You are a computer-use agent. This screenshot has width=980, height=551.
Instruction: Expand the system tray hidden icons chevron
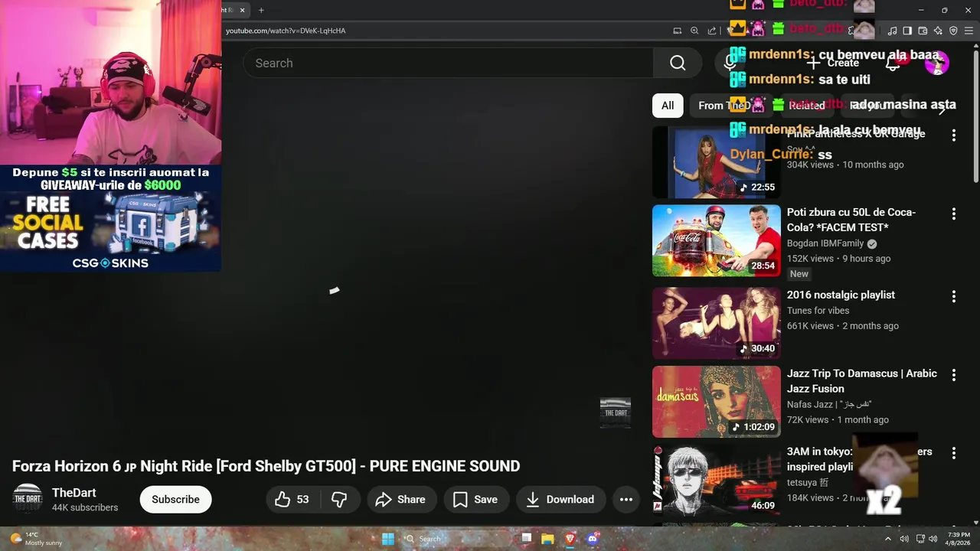coord(888,539)
